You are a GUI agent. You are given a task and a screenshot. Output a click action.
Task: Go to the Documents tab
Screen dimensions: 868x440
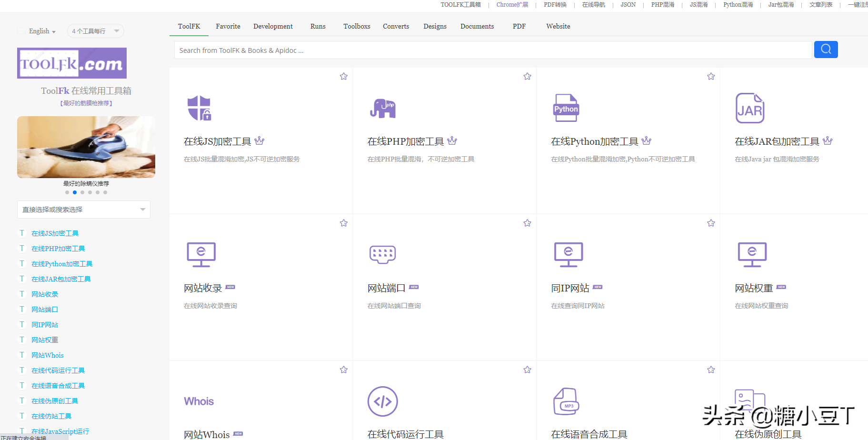coord(477,26)
